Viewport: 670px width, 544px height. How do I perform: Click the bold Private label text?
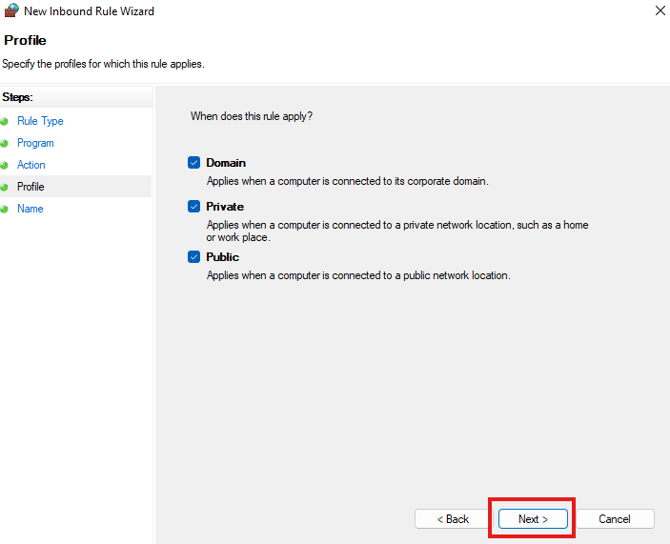(225, 207)
